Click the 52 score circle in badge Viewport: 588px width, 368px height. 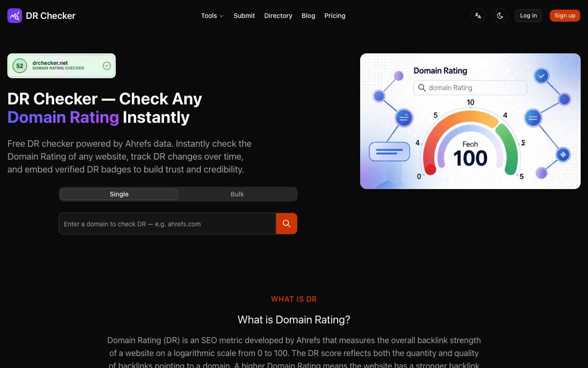pos(20,66)
